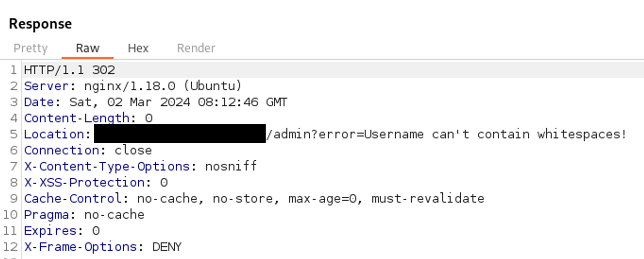Click the Cache-Control header name

[x=73, y=199]
